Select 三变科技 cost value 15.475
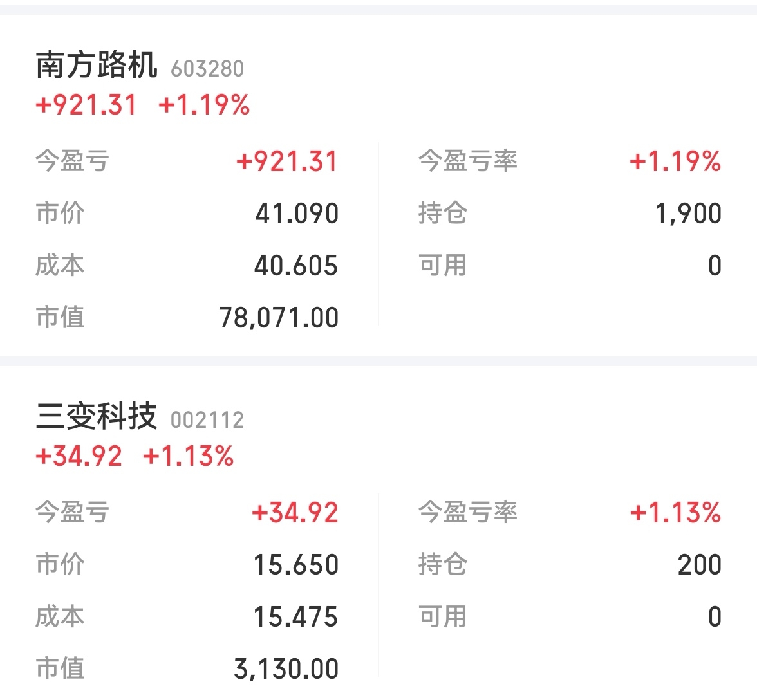This screenshot has height=700, width=757. click(296, 617)
